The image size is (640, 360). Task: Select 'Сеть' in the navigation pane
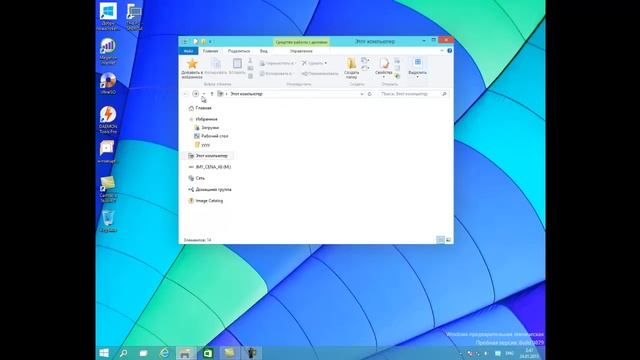(200, 178)
